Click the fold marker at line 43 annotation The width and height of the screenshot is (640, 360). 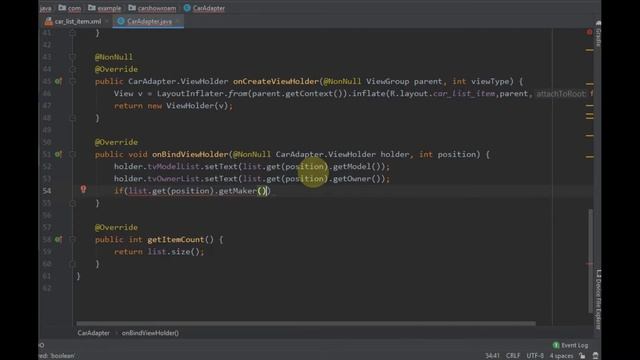(73, 57)
